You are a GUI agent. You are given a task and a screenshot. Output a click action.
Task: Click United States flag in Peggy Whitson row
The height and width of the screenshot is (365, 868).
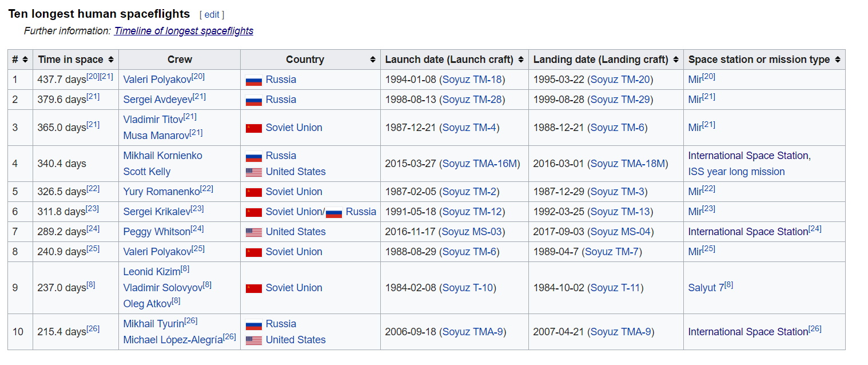pyautogui.click(x=254, y=232)
